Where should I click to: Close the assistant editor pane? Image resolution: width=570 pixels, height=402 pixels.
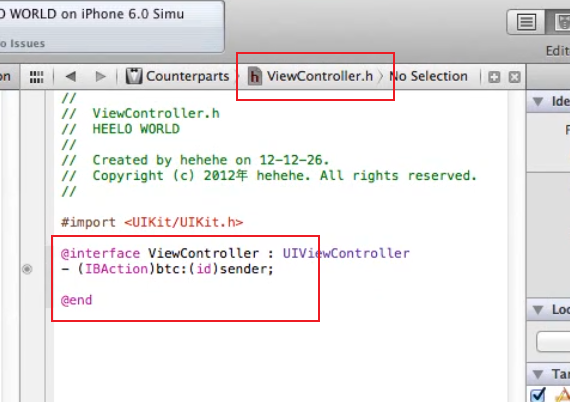point(514,77)
